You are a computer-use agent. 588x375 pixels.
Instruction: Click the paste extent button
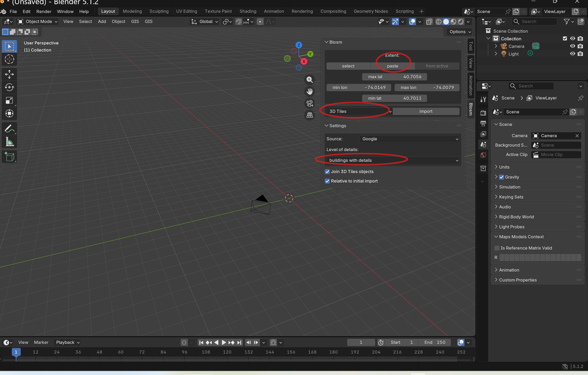(392, 66)
